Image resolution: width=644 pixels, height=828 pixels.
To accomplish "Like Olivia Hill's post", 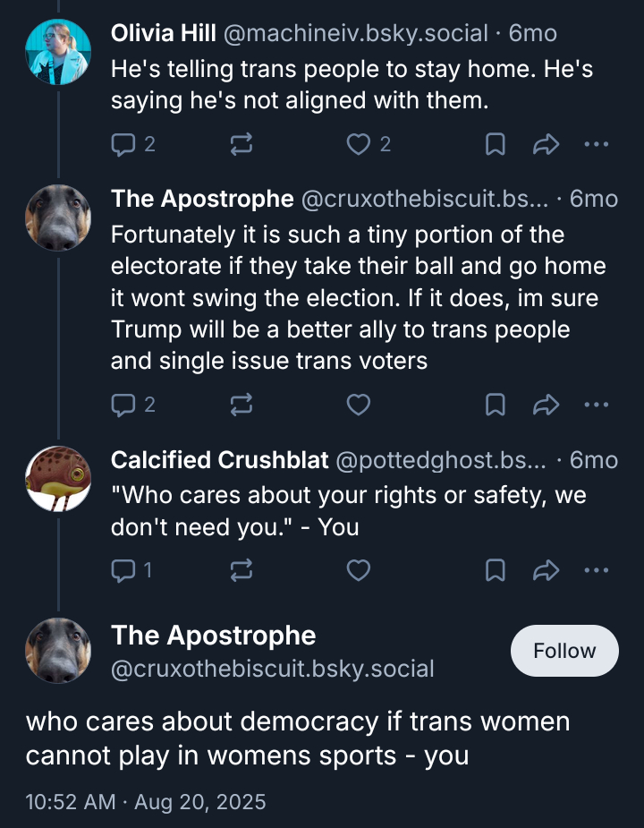I will [359, 144].
